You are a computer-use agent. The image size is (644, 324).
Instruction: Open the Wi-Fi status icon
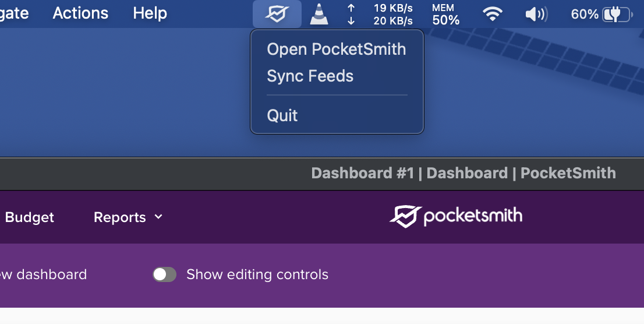(x=493, y=14)
